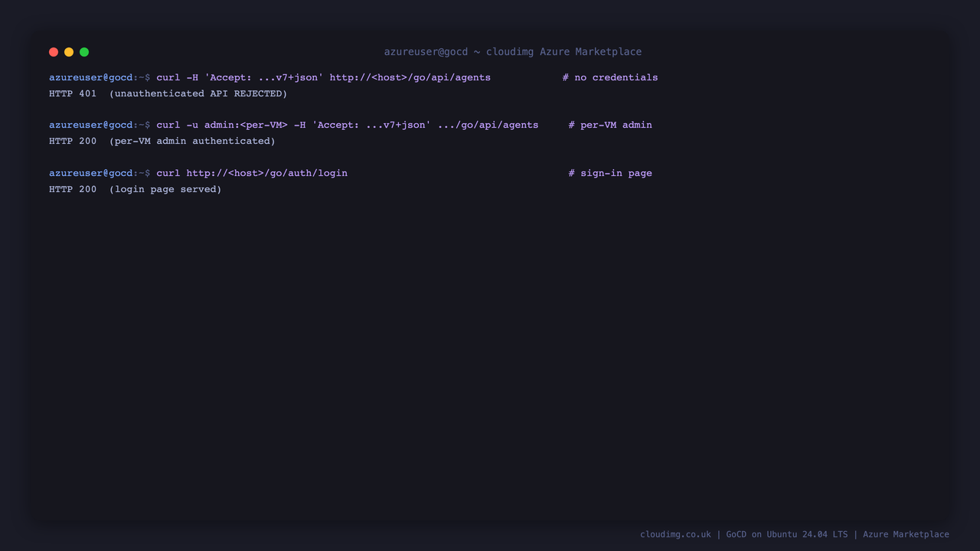Click the red close window dot

click(x=54, y=52)
